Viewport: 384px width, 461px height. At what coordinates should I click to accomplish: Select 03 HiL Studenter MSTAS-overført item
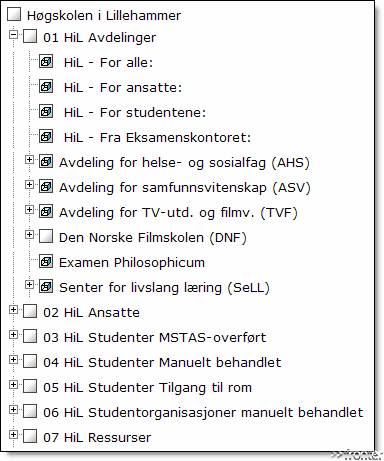point(155,337)
